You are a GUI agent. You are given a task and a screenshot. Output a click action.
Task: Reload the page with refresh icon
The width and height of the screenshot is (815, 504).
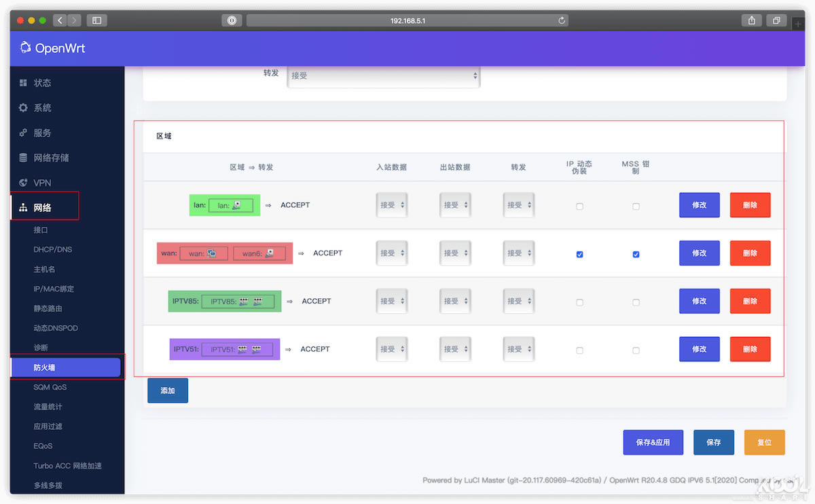click(x=562, y=20)
